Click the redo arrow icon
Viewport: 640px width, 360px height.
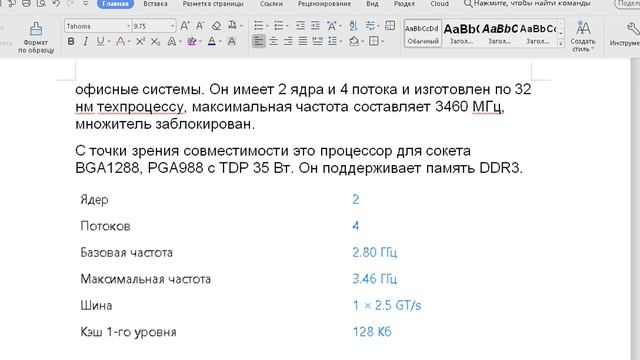pos(70,4)
